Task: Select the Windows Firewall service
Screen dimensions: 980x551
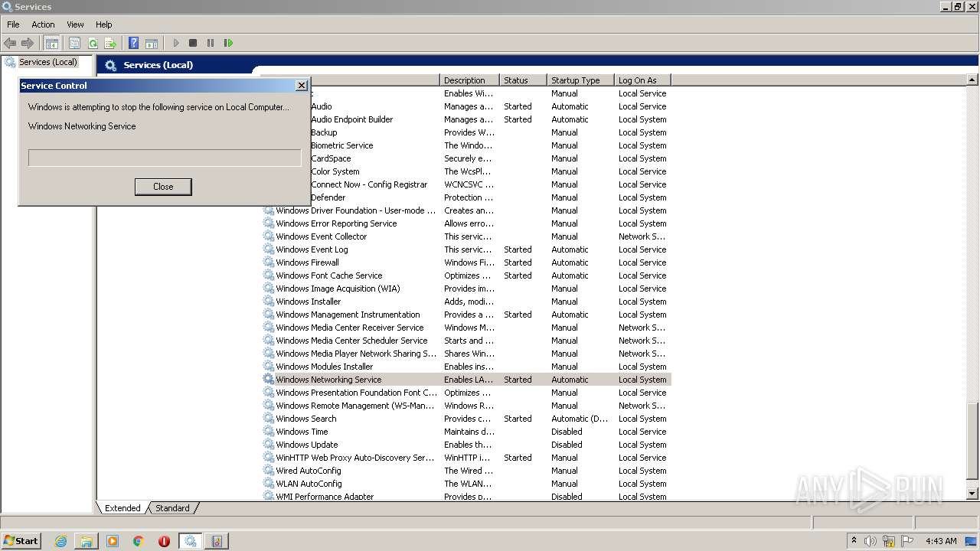Action: click(x=307, y=262)
